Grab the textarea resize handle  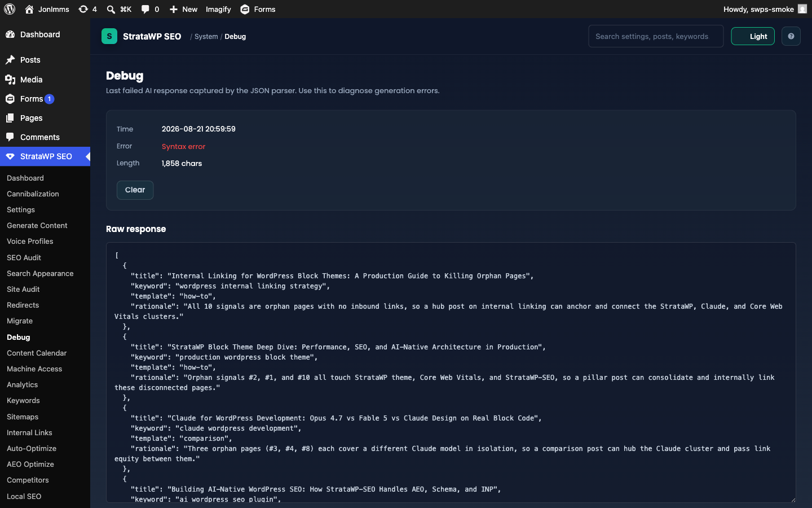pos(792,500)
